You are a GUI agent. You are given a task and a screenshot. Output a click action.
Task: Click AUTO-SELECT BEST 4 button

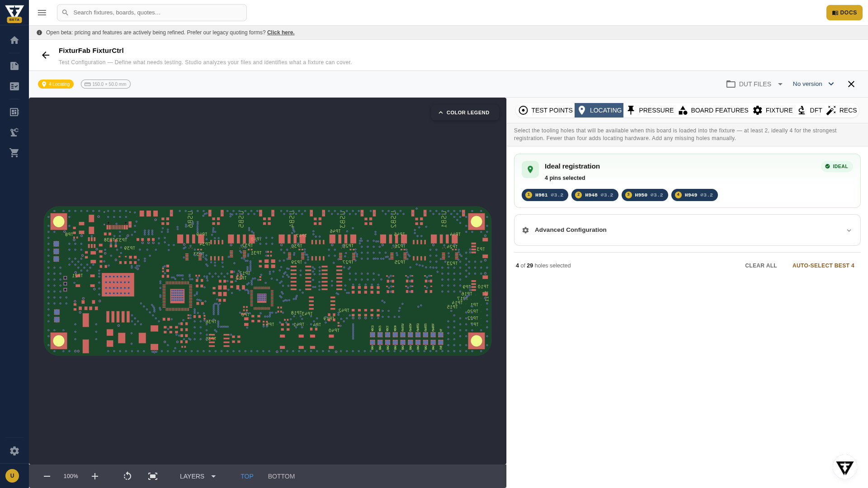[823, 266]
